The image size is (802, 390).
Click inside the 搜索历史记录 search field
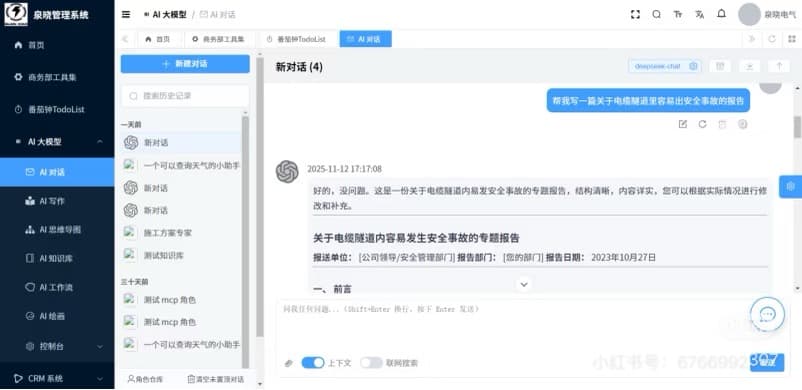[185, 96]
